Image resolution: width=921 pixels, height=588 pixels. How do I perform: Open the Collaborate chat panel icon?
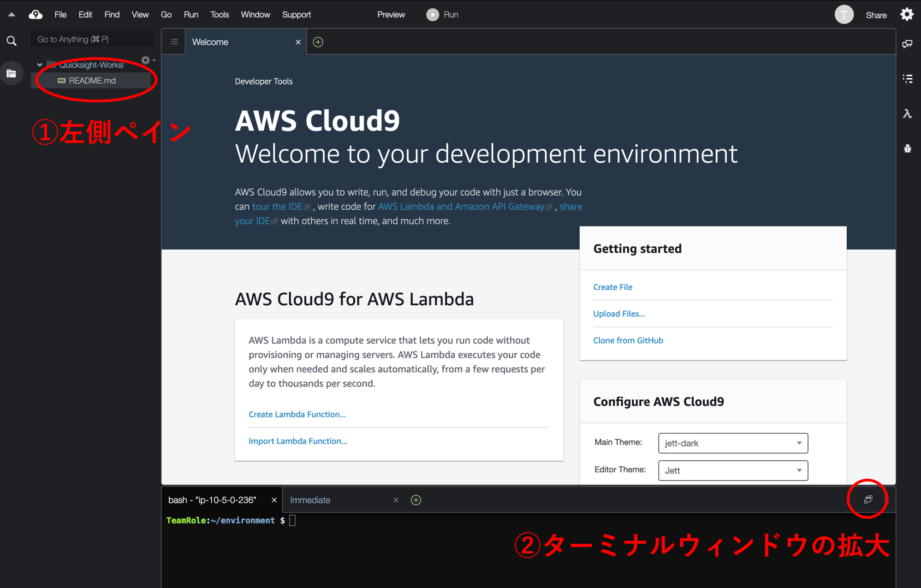coord(908,44)
